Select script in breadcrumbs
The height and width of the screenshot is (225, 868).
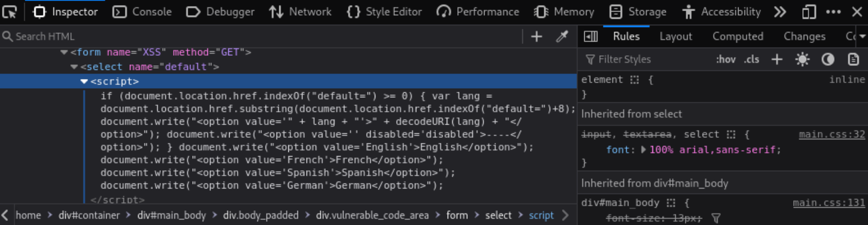(x=541, y=215)
